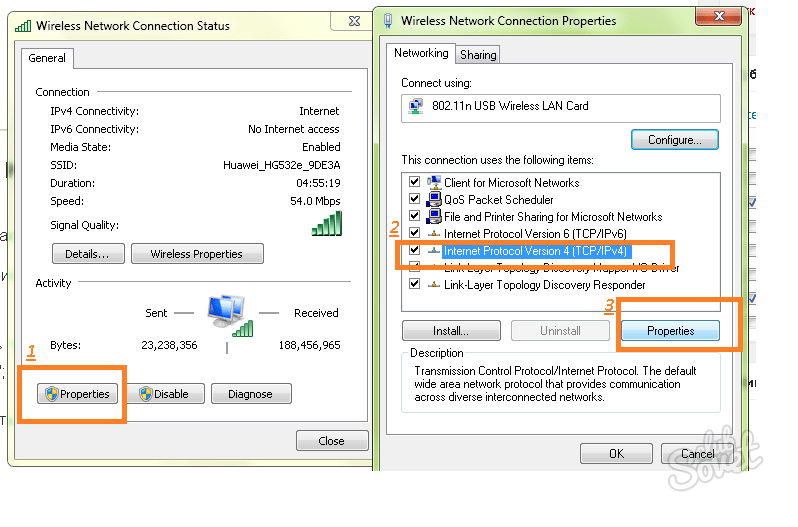Click the Properties window title bar icon
Viewport: 798px width, 527px height.
pos(388,21)
